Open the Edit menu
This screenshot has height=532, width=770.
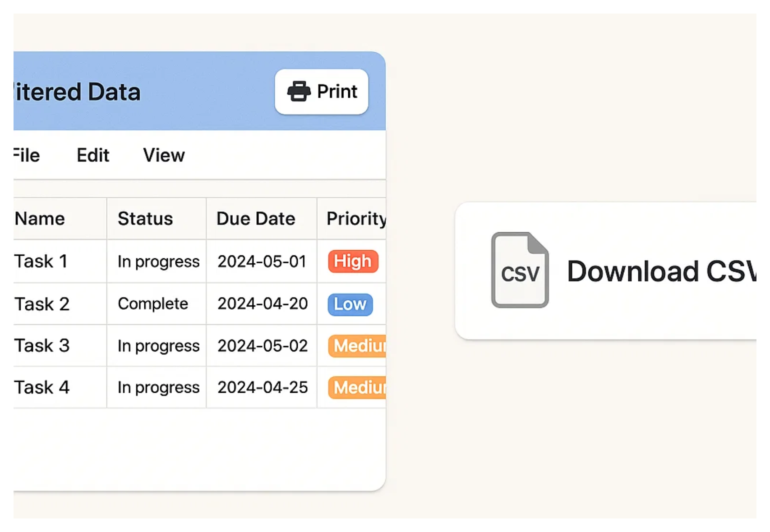[93, 155]
